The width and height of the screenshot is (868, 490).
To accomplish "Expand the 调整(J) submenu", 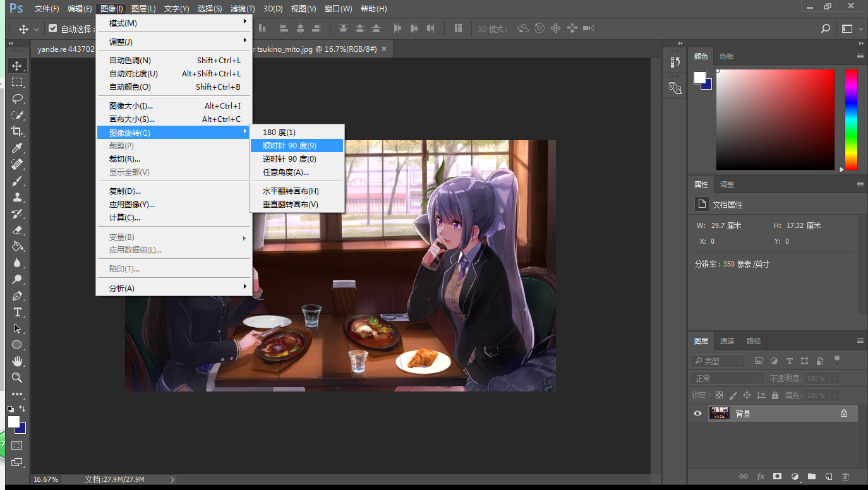I will click(x=174, y=42).
